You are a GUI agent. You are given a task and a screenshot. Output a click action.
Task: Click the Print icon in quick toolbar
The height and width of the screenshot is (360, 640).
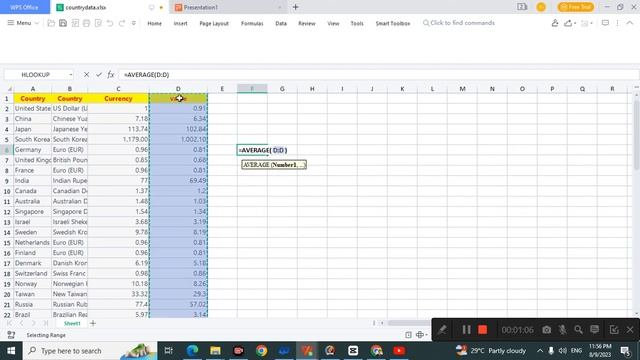click(87, 23)
